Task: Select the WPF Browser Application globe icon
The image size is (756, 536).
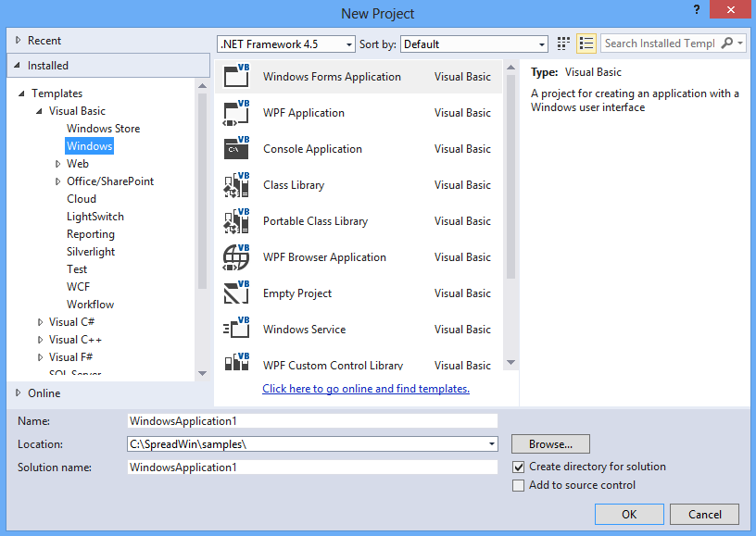Action: click(x=236, y=257)
